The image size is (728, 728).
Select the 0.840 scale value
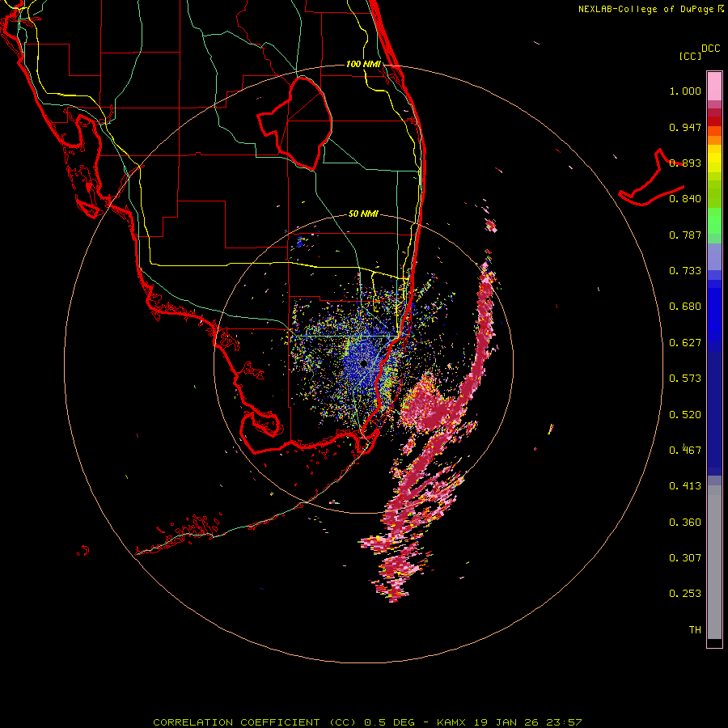[685, 199]
